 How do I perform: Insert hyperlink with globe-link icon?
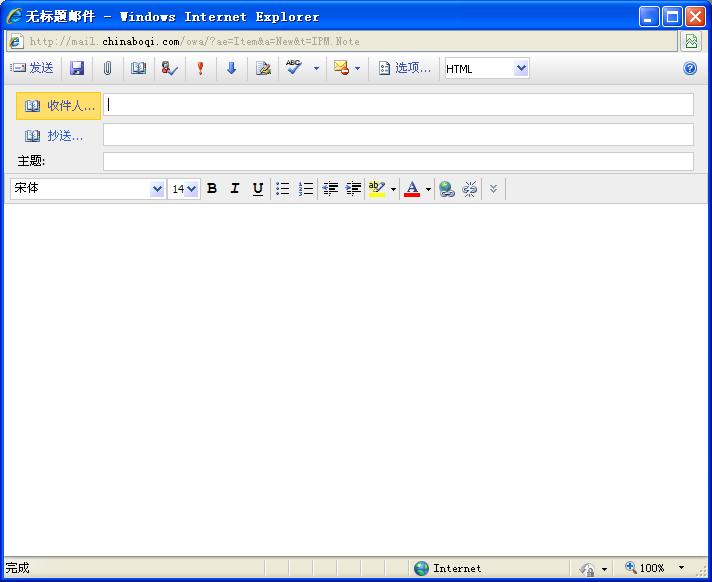pyautogui.click(x=447, y=189)
